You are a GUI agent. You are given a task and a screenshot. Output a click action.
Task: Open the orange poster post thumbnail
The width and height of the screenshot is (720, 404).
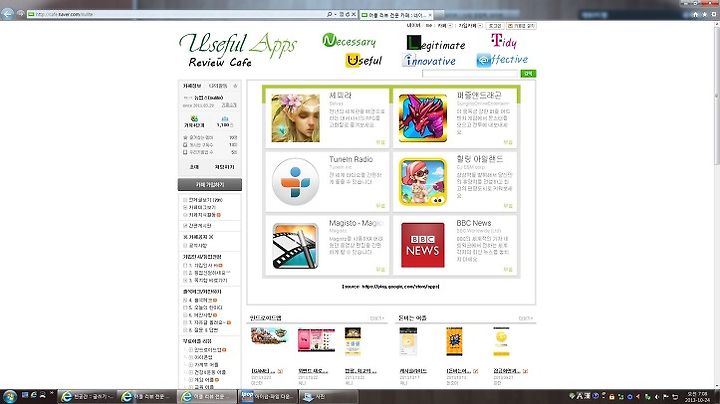click(454, 341)
